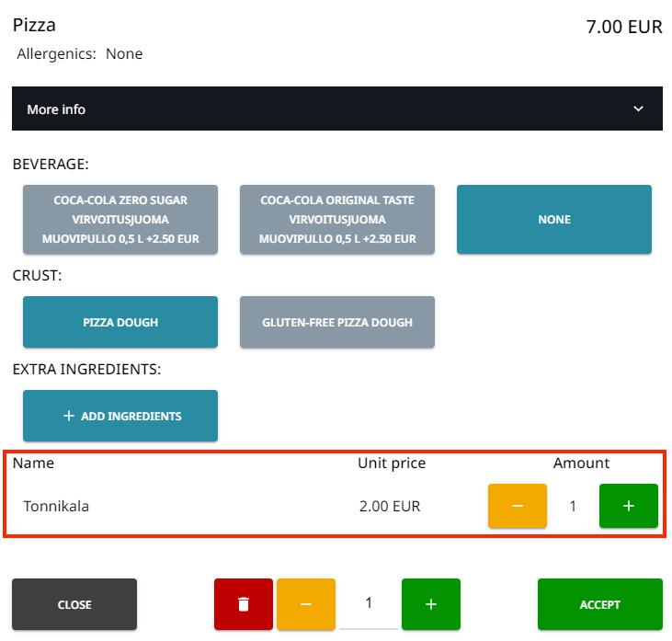This screenshot has width=672, height=641.
Task: Select Coca-Cola Zero Sugar beverage option
Action: pos(120,220)
